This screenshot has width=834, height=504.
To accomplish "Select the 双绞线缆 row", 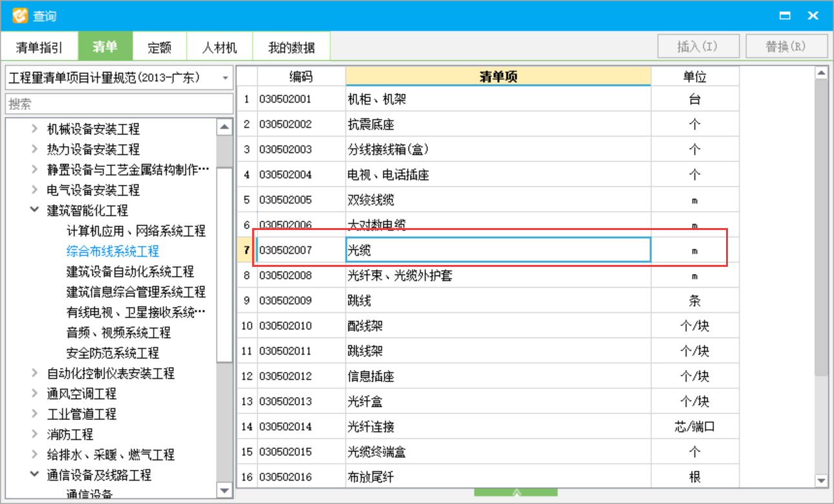I will click(488, 200).
